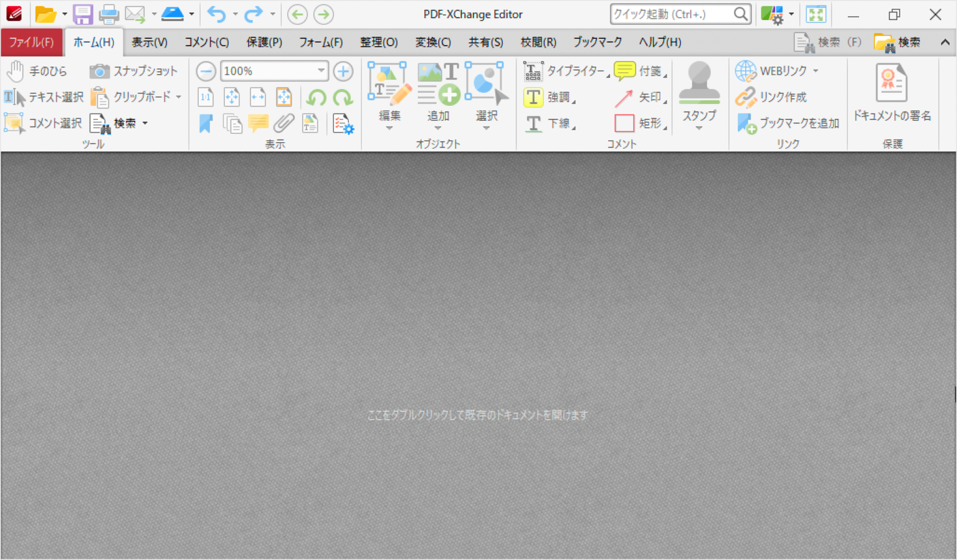Select the Hand (手のひら) tool
957x560 pixels.
click(36, 71)
